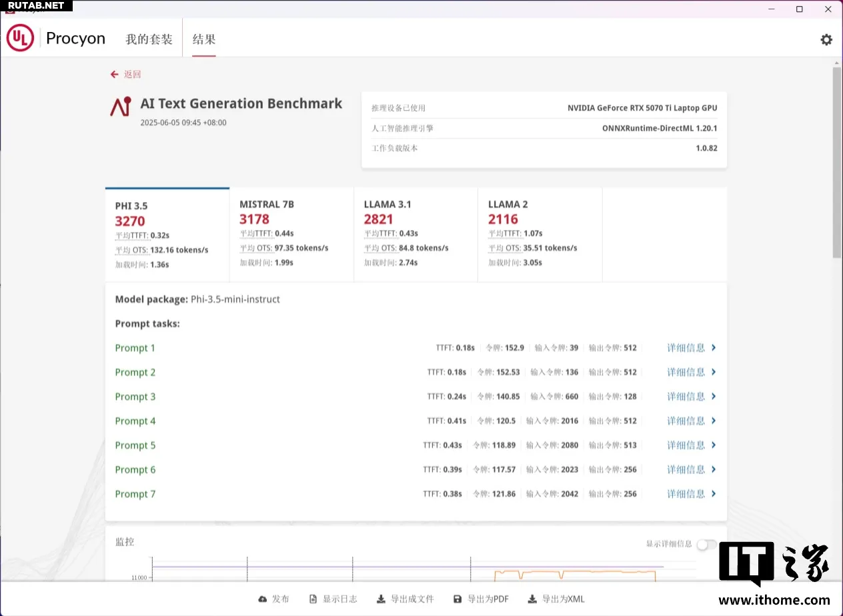Click the 导出为XML download icon
Image resolution: width=843 pixels, height=616 pixels.
[x=532, y=599]
